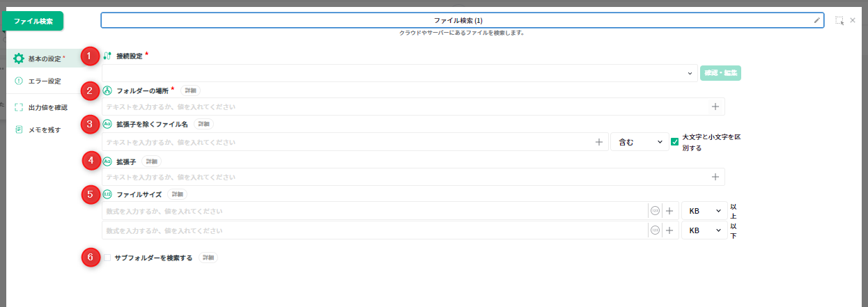Click number icon in maximum file size row
The image size is (868, 307).
655,230
